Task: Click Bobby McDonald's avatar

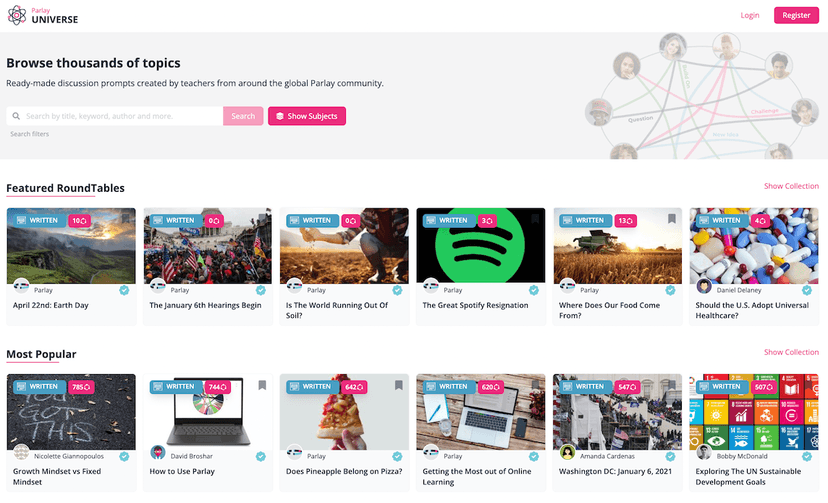Action: (704, 452)
